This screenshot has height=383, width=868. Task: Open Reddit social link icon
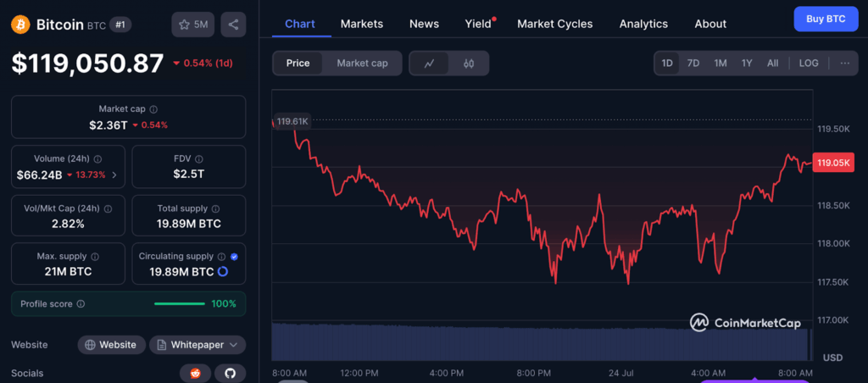pyautogui.click(x=196, y=373)
